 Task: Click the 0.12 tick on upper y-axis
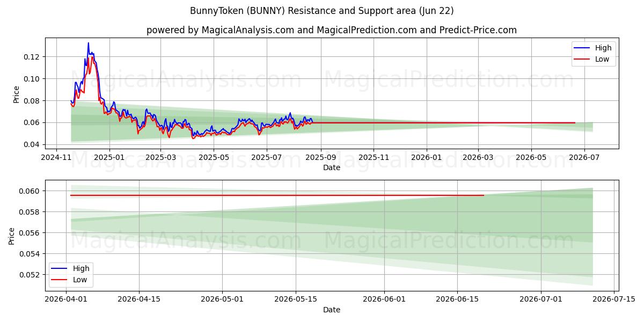(32, 57)
